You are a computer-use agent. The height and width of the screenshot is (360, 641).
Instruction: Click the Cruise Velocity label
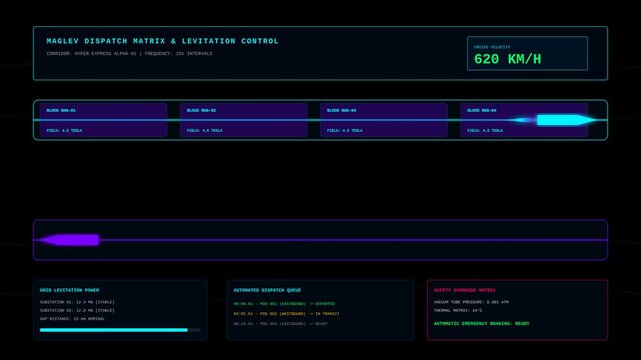pos(492,47)
